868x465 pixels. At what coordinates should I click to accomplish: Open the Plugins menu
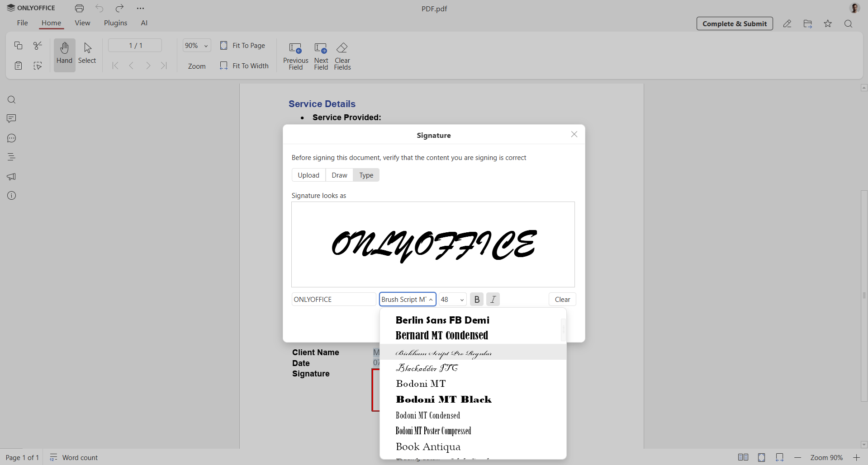tap(115, 23)
